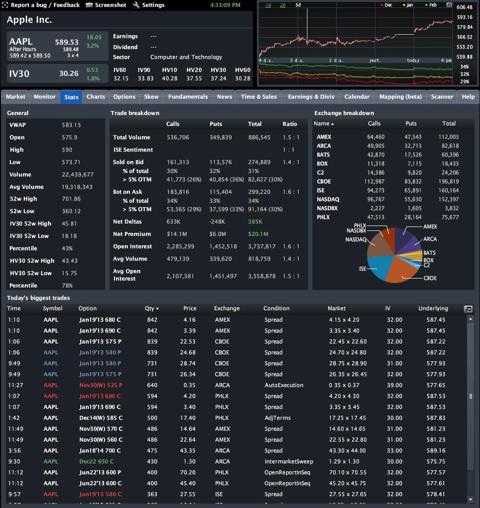
Task: Switch to the Fundamentals tab
Action: tap(188, 97)
